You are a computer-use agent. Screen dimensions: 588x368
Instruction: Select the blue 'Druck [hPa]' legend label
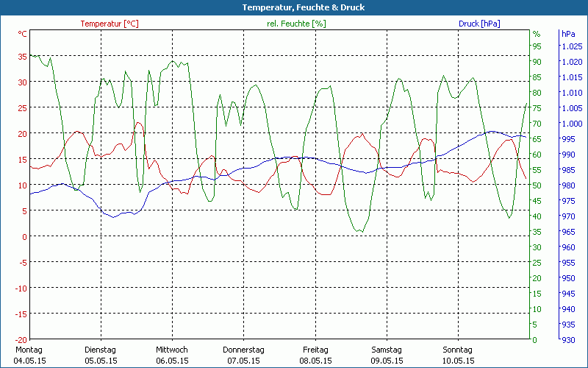[479, 24]
